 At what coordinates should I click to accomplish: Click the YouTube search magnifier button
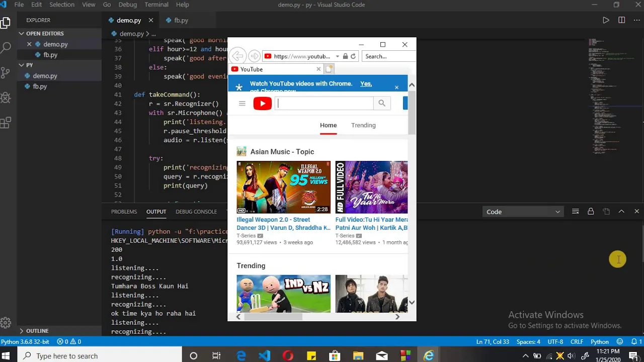click(x=382, y=104)
